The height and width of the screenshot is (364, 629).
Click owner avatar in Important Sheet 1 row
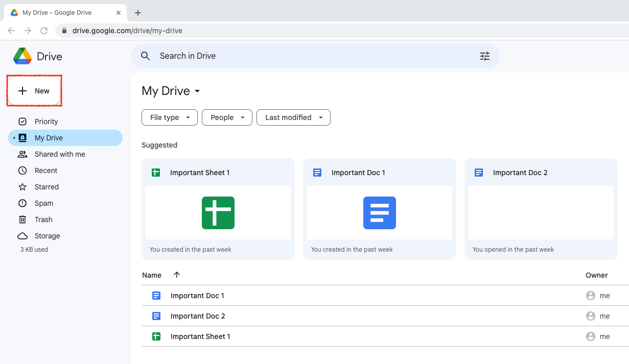pos(591,336)
